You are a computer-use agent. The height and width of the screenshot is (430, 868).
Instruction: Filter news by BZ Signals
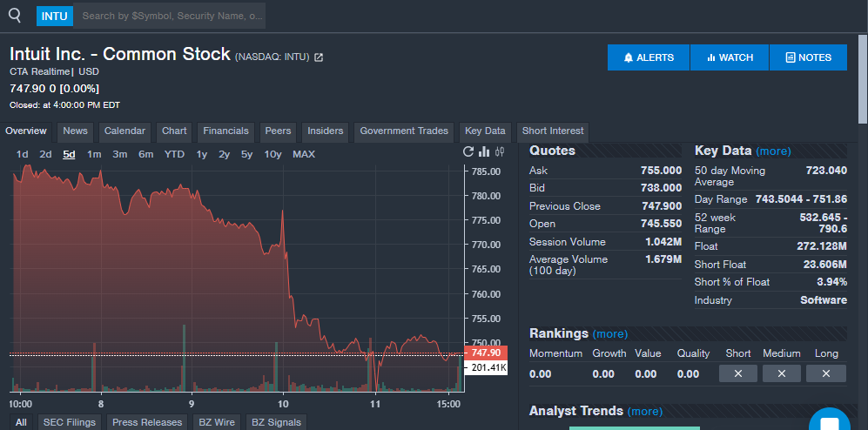tap(276, 422)
